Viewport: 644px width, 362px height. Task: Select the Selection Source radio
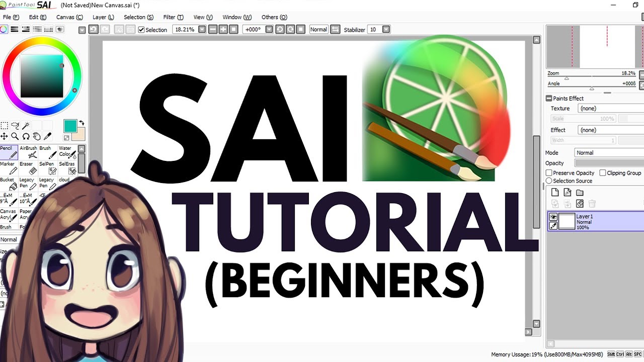pyautogui.click(x=549, y=181)
